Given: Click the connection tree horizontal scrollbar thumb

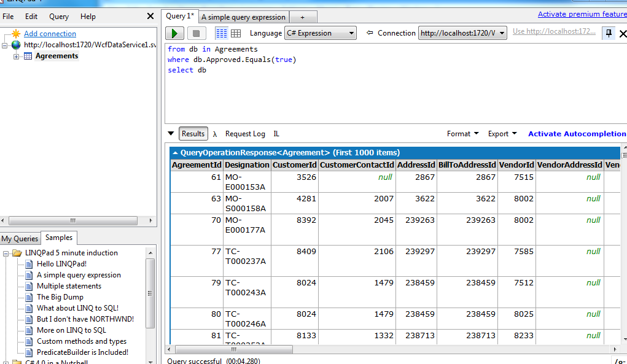Looking at the screenshot, I should pyautogui.click(x=73, y=220).
